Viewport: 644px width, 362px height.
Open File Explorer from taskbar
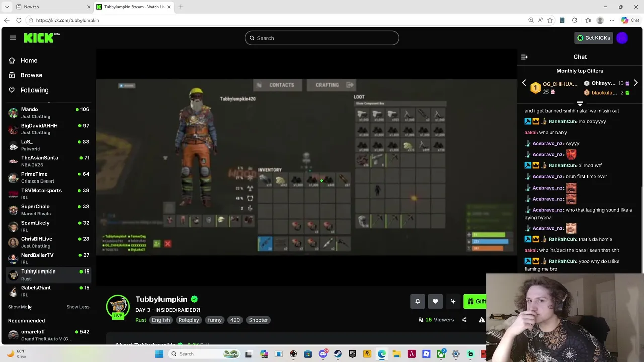click(396, 354)
